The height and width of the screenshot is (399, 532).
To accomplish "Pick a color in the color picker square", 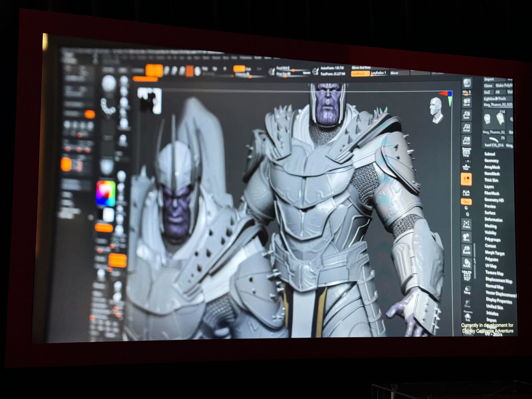I will tap(106, 193).
